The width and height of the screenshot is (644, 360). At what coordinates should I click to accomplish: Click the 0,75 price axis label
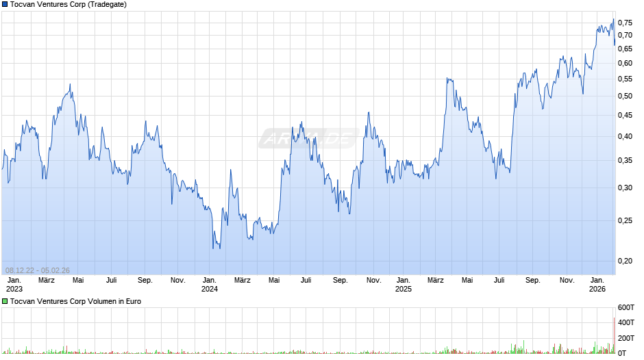[625, 23]
